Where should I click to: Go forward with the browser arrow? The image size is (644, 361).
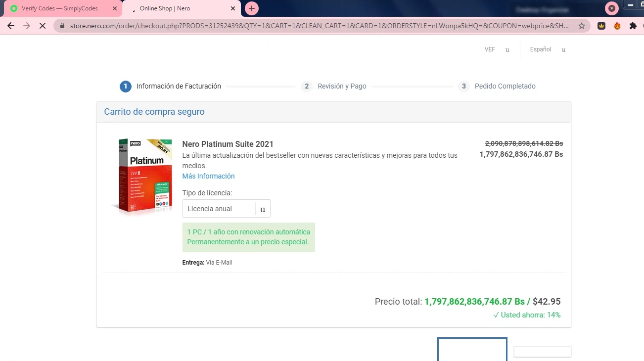tap(27, 26)
